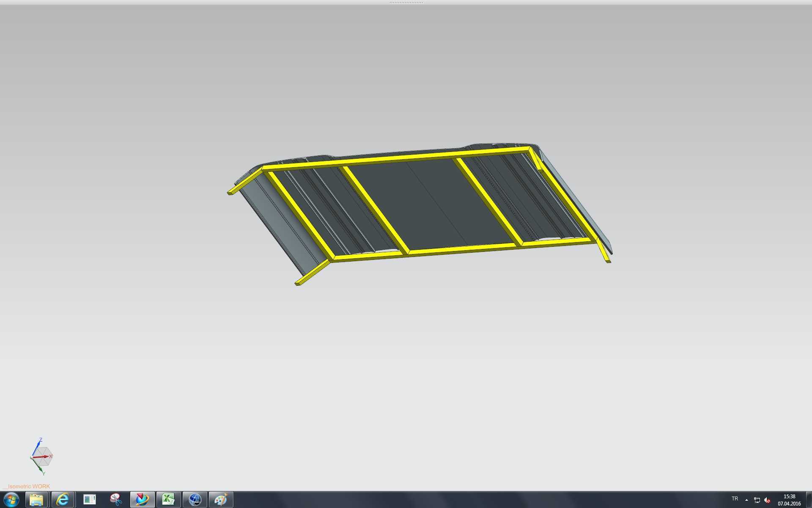Switch to Microsoft Excel in the taskbar
Image resolution: width=812 pixels, height=508 pixels.
[x=168, y=500]
